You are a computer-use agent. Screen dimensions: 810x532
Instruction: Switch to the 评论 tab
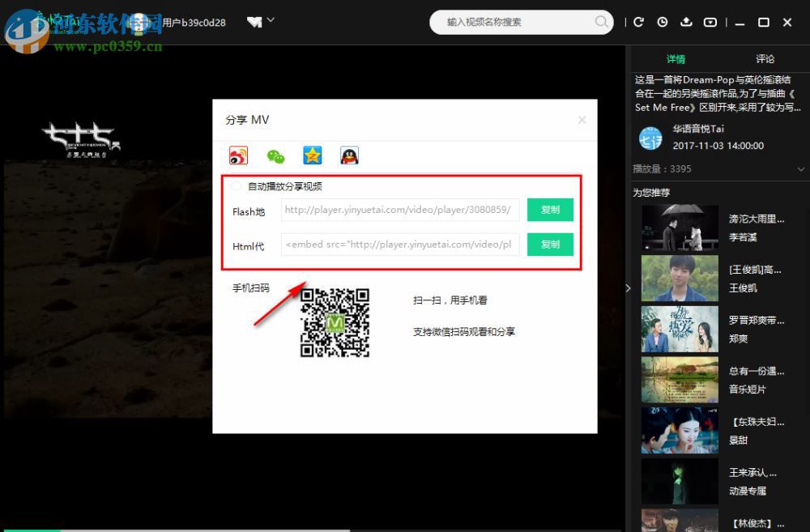click(764, 59)
